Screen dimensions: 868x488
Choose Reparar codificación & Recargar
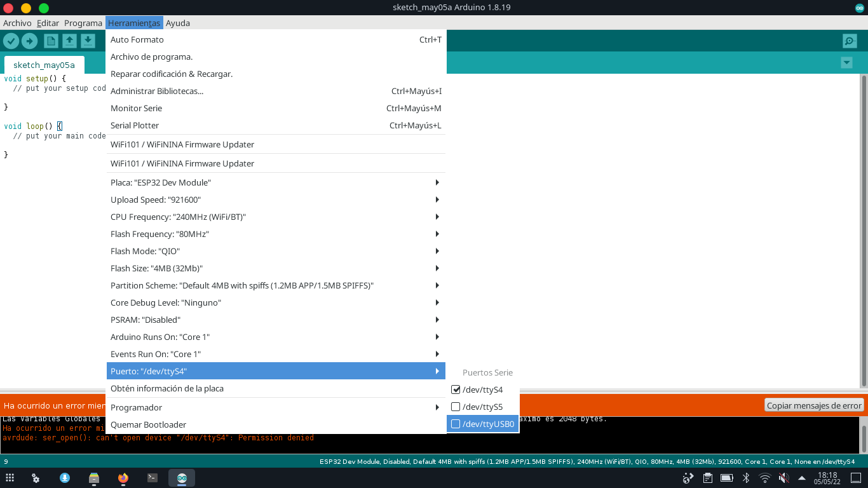point(276,74)
